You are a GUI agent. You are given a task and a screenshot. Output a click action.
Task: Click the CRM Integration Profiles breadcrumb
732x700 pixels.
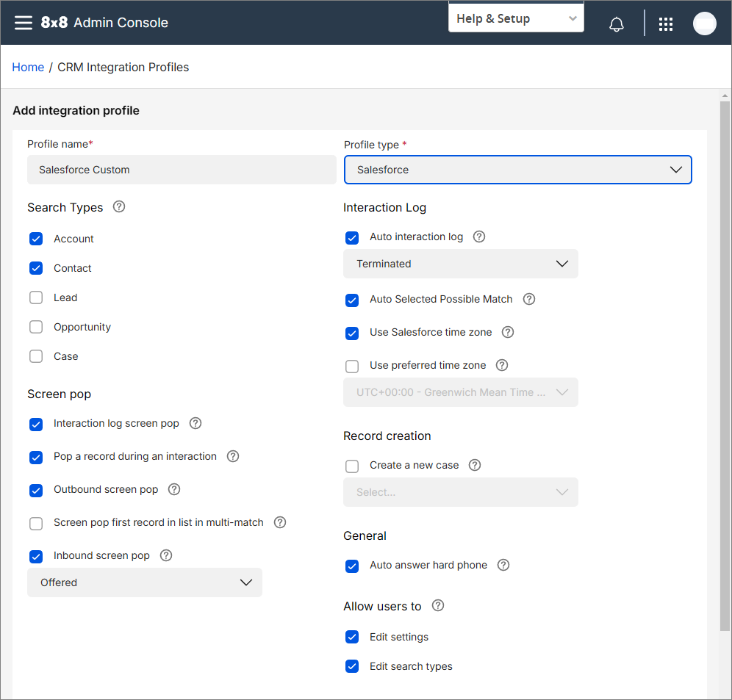point(123,67)
